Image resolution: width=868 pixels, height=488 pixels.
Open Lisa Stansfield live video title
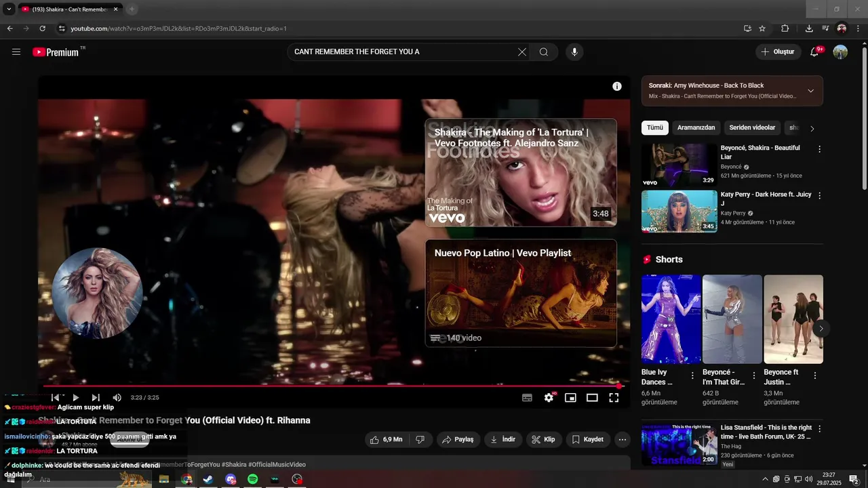click(766, 432)
